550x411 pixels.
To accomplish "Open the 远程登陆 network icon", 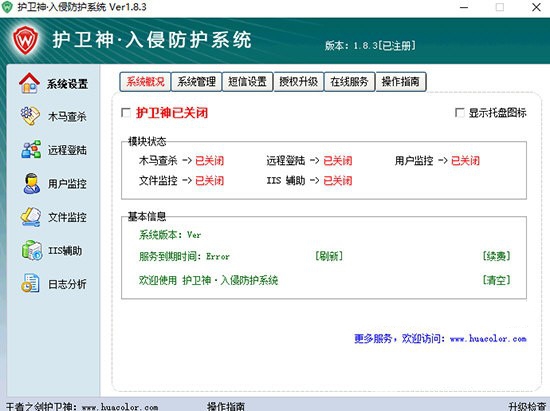I will pos(31,149).
